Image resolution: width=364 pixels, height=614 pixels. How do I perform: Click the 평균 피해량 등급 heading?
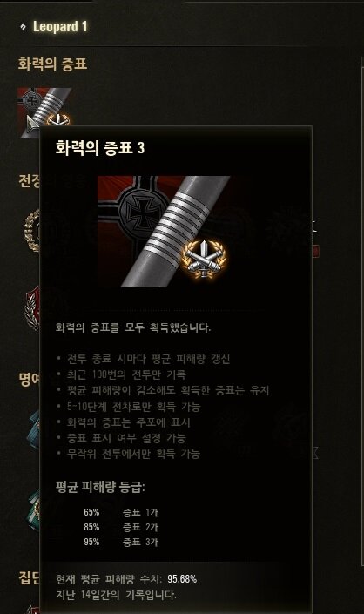pos(100,487)
